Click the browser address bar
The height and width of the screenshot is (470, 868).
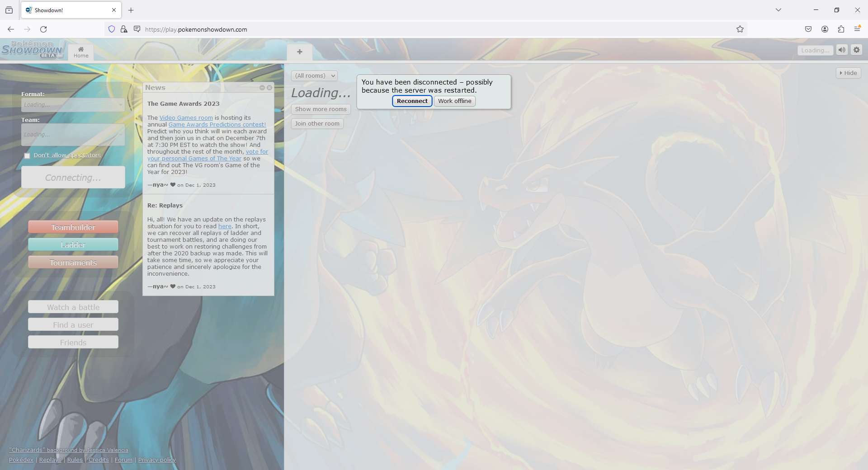[407, 29]
